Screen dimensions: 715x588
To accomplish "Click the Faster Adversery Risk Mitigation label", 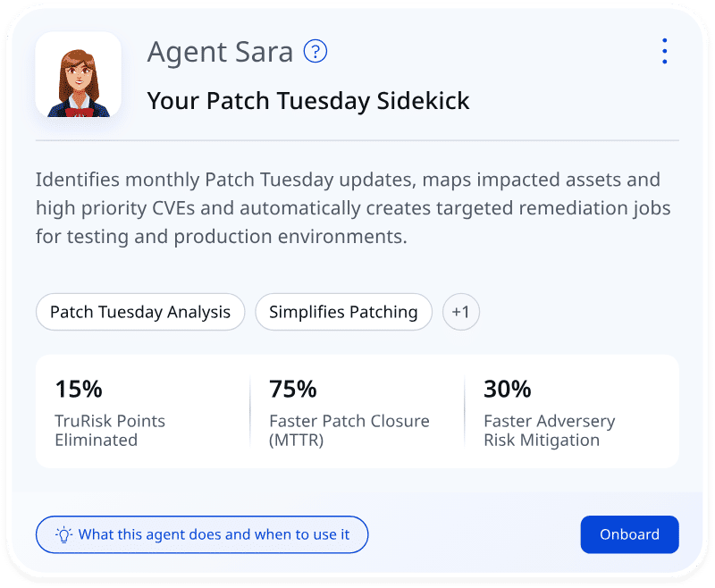I will (x=549, y=430).
